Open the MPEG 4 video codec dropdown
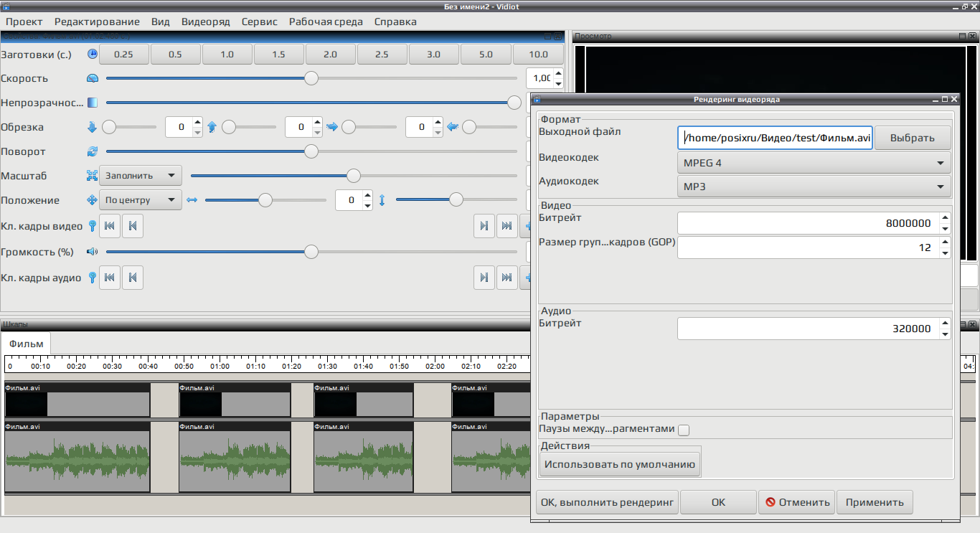The width and height of the screenshot is (980, 533). click(x=814, y=163)
